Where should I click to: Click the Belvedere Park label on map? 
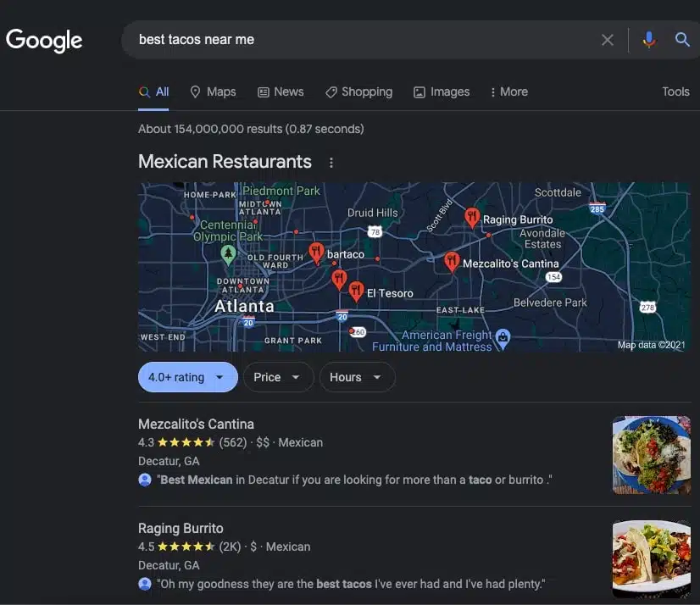click(550, 302)
